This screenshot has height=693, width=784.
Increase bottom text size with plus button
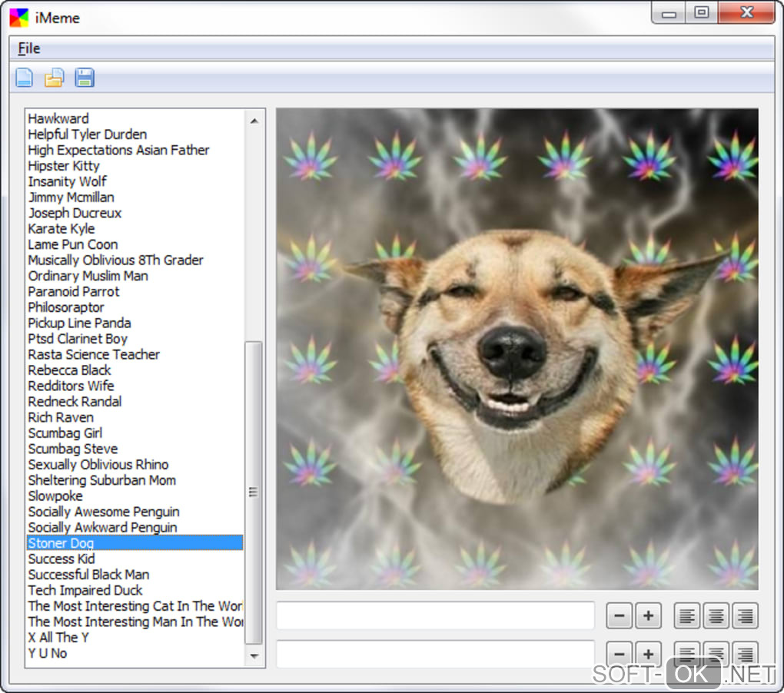(x=649, y=654)
